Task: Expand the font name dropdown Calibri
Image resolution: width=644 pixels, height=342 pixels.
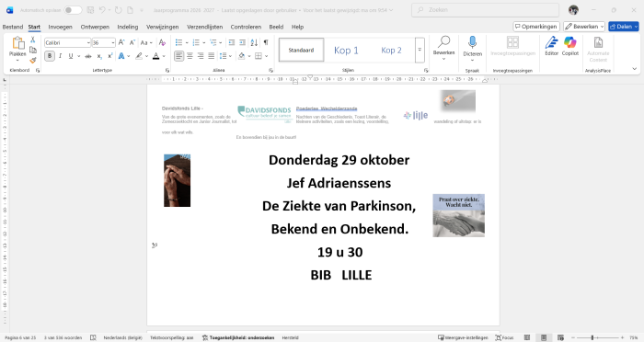Action: tap(88, 42)
